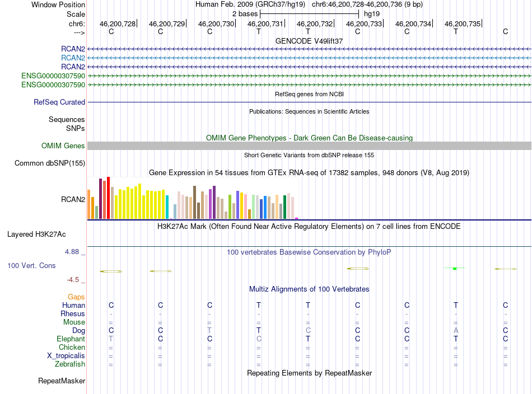The width and height of the screenshot is (532, 394).
Task: Click the Multiz Alignments of 100 Vertebrates title
Action: (309, 289)
